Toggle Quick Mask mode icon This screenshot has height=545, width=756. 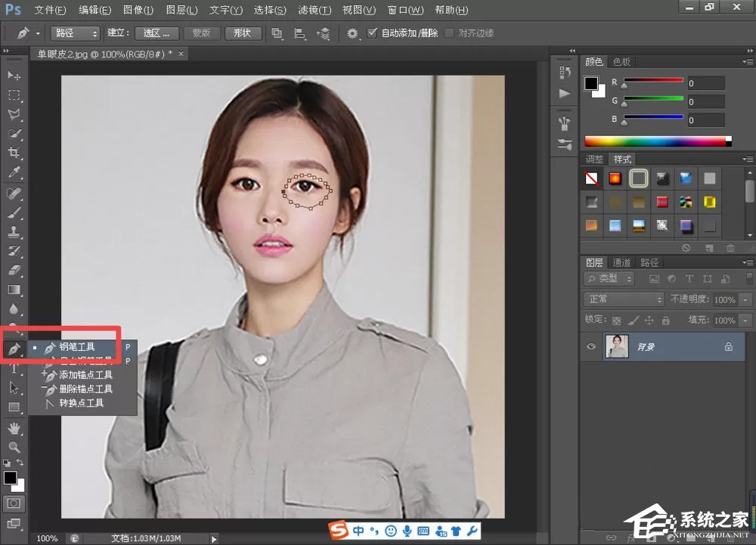point(14,503)
